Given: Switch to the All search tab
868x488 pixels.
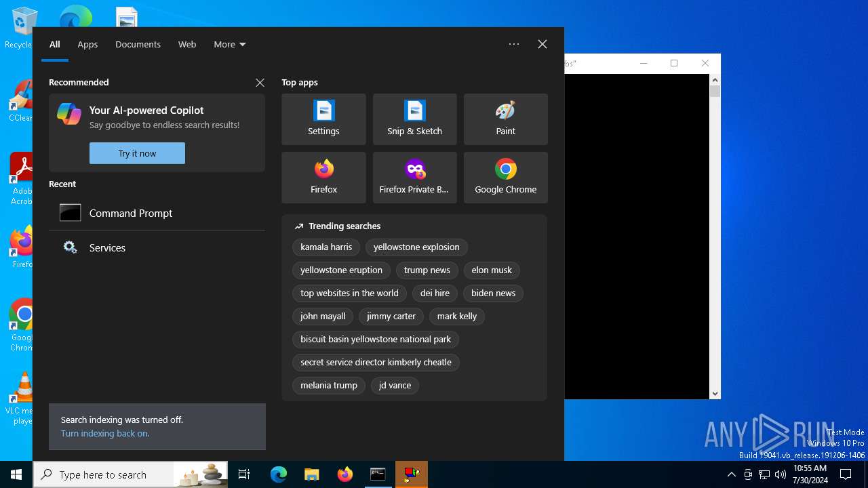Looking at the screenshot, I should point(55,44).
